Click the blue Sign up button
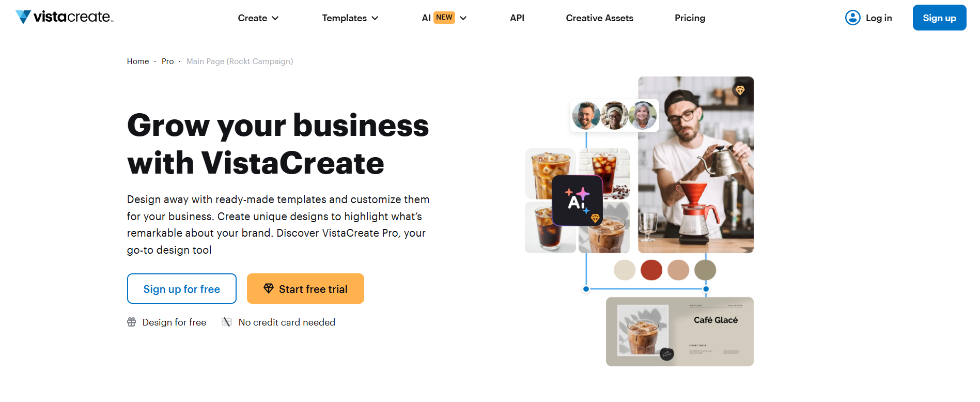The height and width of the screenshot is (402, 980). (x=939, y=18)
